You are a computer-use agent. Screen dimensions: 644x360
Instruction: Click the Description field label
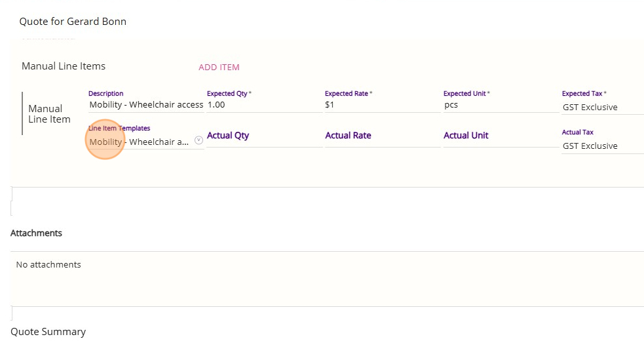(x=105, y=94)
